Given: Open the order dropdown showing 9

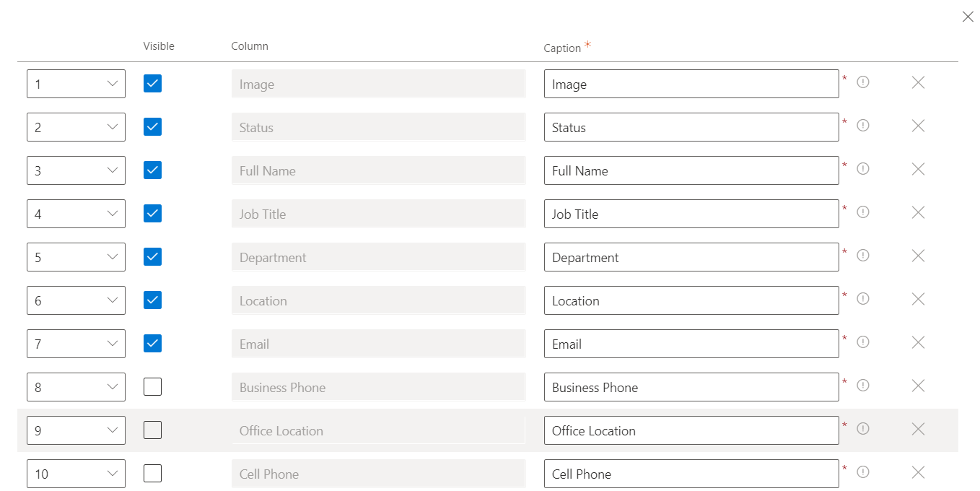Looking at the screenshot, I should point(76,430).
